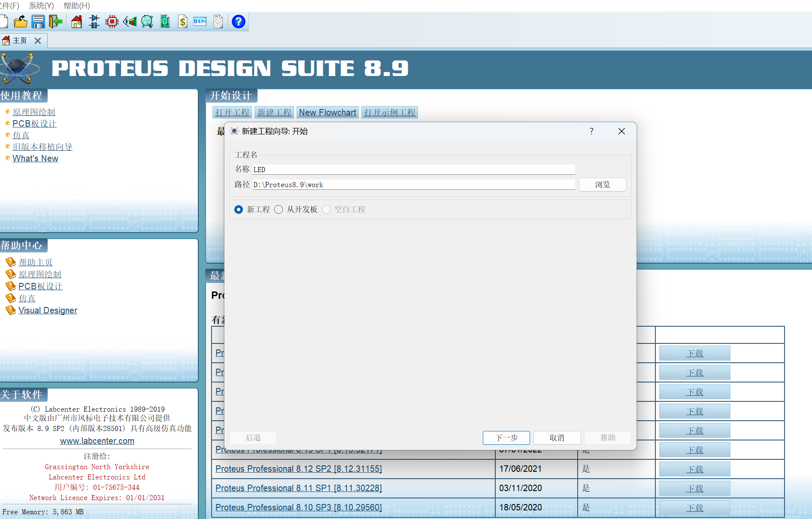
Task: Click the book icon beside 帮助主页
Action: [x=11, y=262]
